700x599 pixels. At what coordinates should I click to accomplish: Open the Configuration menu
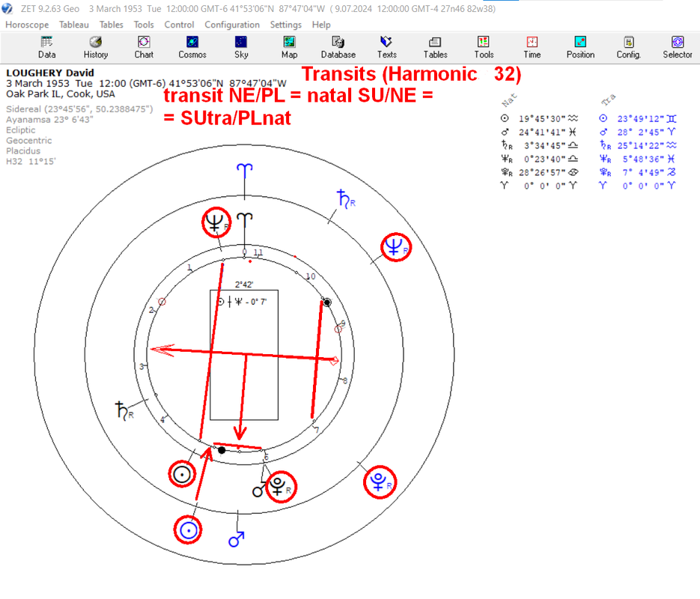(232, 25)
